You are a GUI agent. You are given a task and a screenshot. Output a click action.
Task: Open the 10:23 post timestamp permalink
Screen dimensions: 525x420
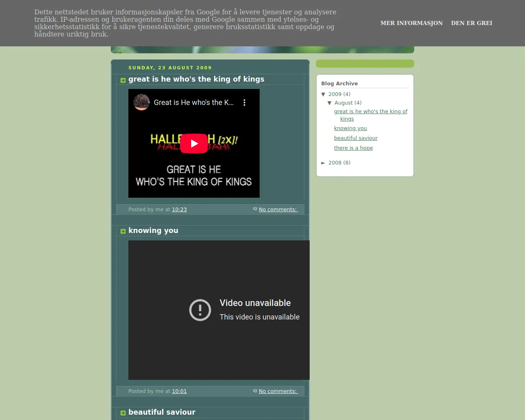[x=179, y=210]
